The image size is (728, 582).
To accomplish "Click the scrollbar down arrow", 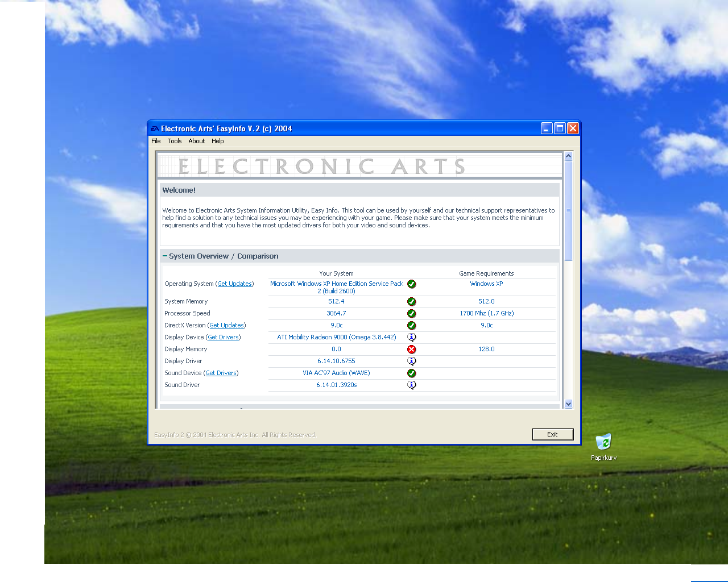I will (x=568, y=404).
